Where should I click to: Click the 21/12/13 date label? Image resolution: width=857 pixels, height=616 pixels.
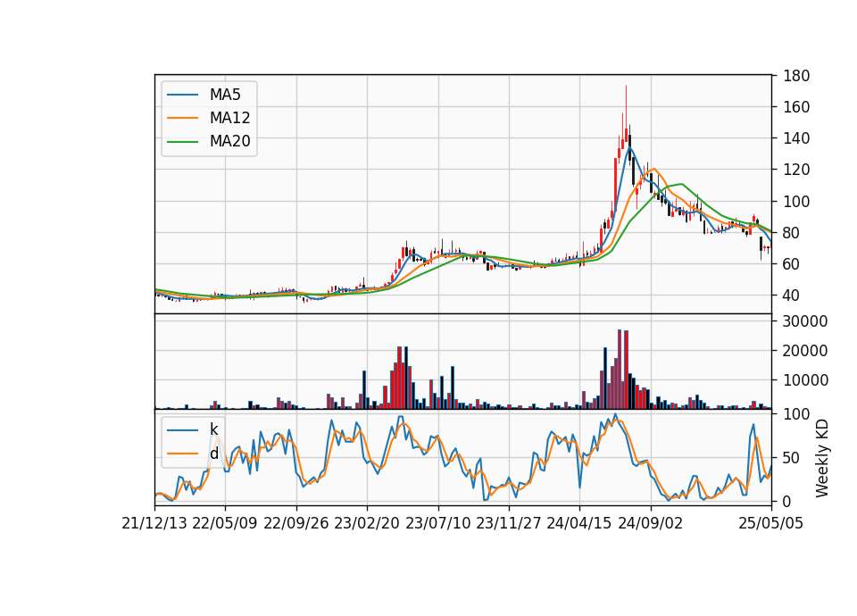click(154, 523)
